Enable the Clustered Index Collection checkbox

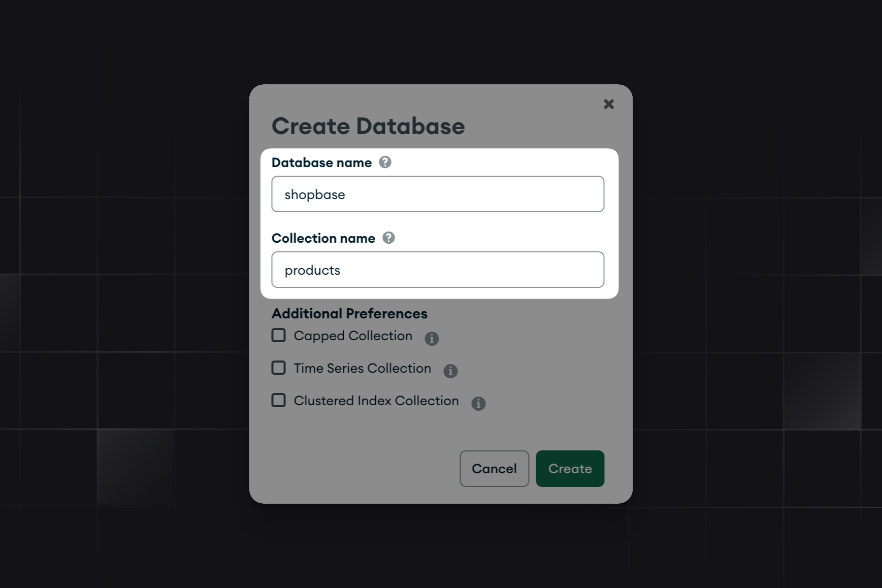click(x=278, y=400)
